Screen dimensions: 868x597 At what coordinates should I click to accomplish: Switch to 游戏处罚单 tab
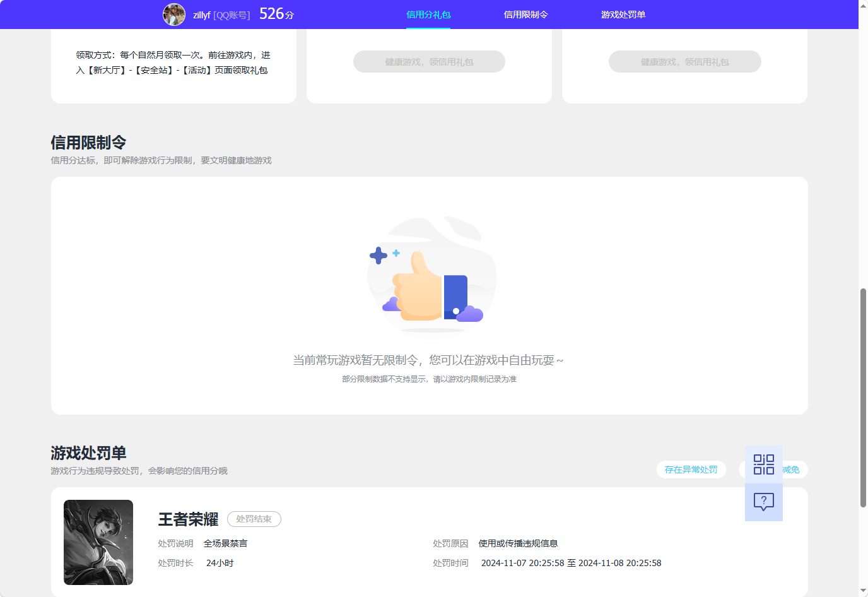coord(623,15)
